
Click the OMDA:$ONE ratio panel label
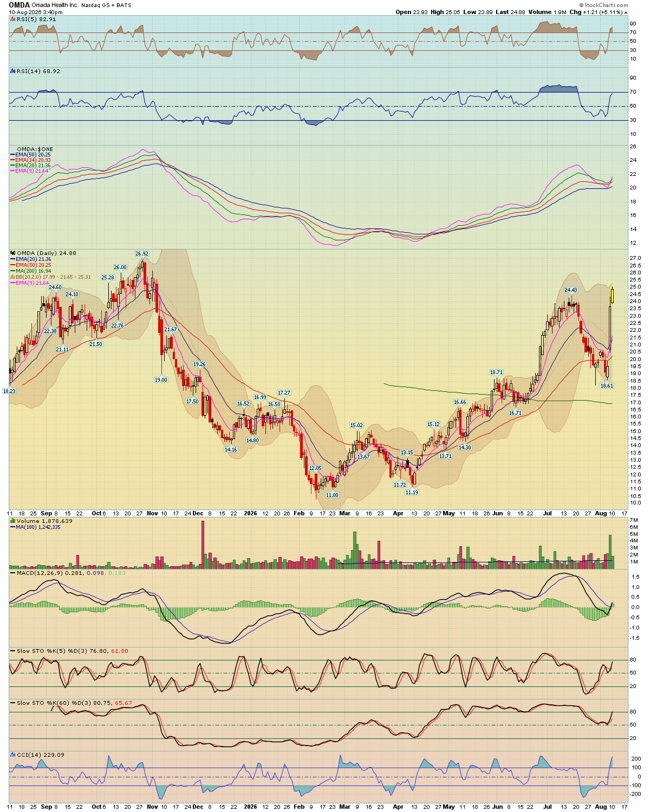click(35, 149)
